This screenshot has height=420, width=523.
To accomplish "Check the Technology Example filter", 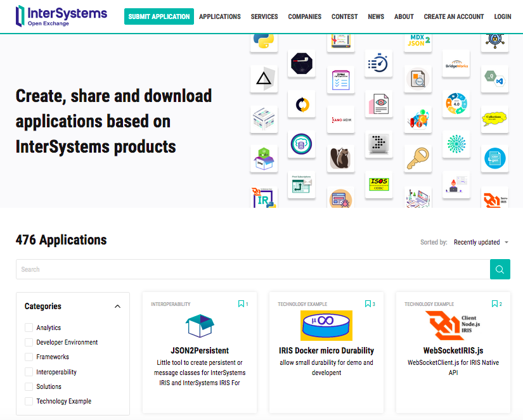I will tap(28, 401).
